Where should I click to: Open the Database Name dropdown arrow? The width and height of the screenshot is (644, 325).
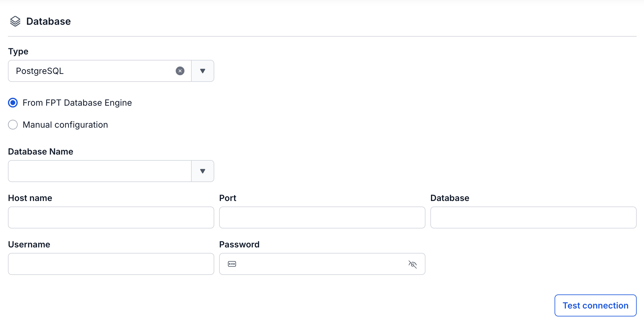(x=203, y=171)
